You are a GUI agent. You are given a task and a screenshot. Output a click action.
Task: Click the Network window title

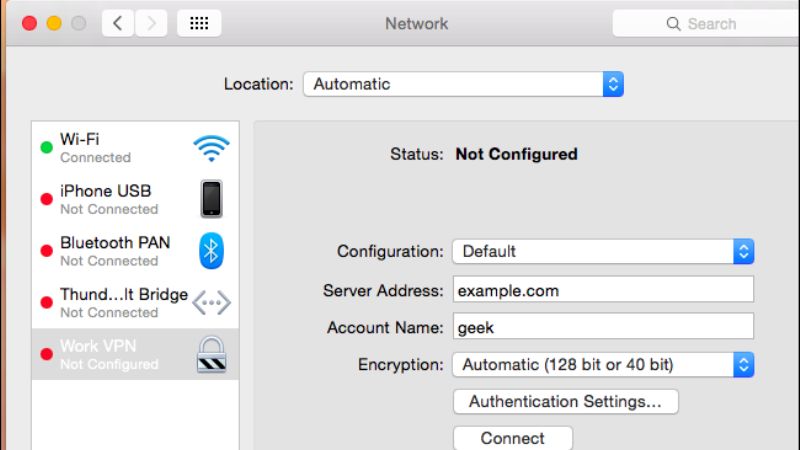[416, 23]
